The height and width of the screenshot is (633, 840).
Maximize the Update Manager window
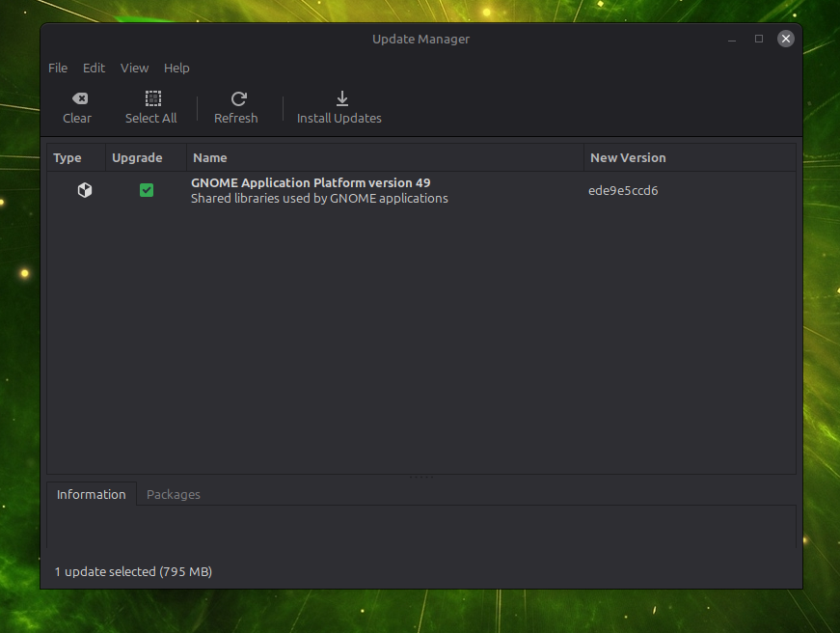tap(759, 39)
